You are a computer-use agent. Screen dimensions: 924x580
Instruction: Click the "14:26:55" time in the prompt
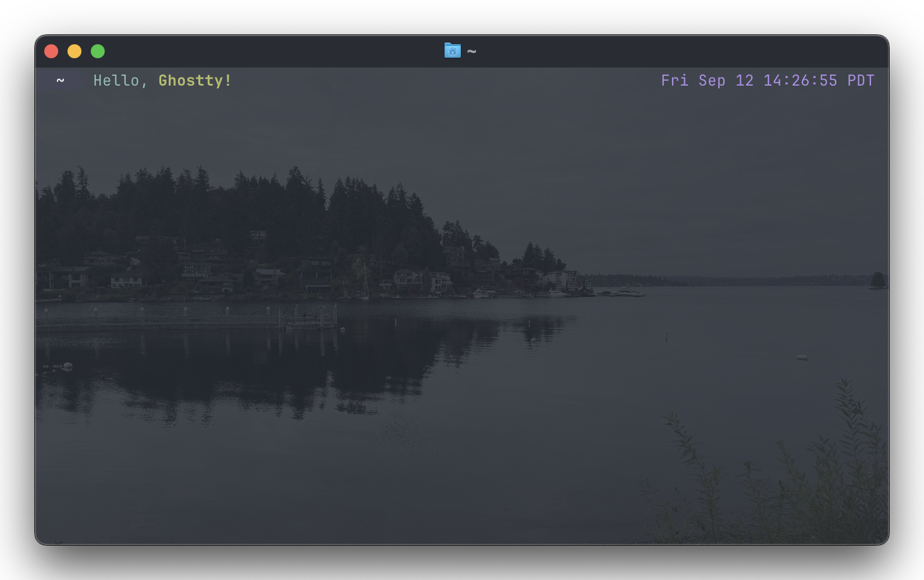tap(800, 80)
